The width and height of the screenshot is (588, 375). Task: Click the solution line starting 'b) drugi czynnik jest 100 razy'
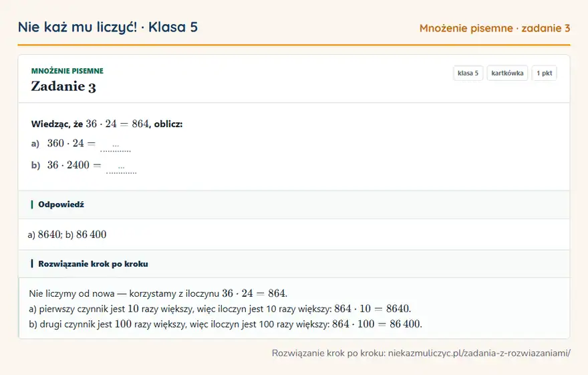pyautogui.click(x=225, y=324)
